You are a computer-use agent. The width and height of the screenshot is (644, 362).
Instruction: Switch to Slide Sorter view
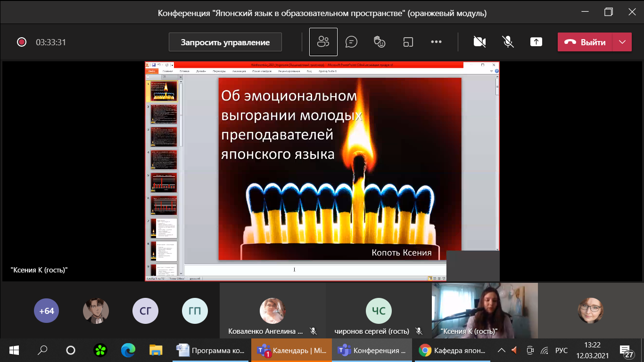(x=435, y=278)
